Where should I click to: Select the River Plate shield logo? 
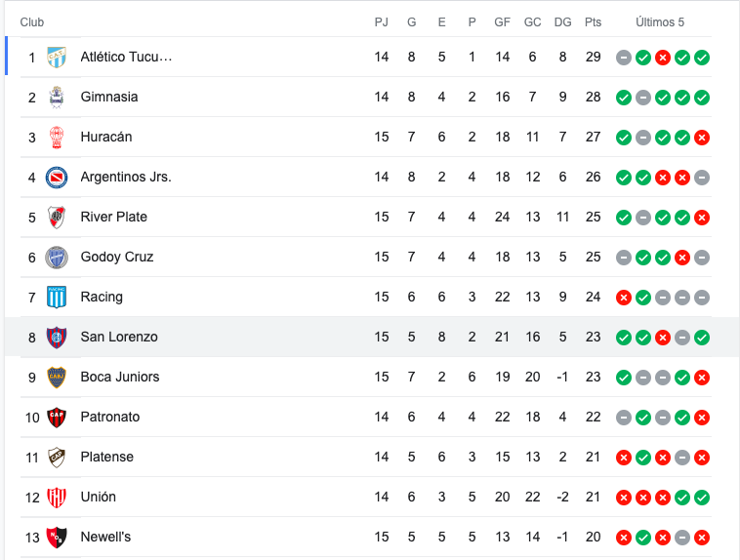coord(57,218)
